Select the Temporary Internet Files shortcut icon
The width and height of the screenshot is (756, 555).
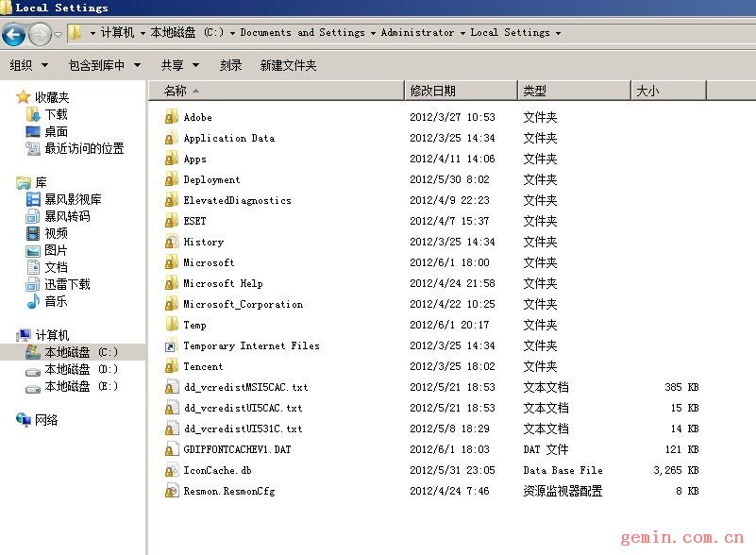[171, 345]
